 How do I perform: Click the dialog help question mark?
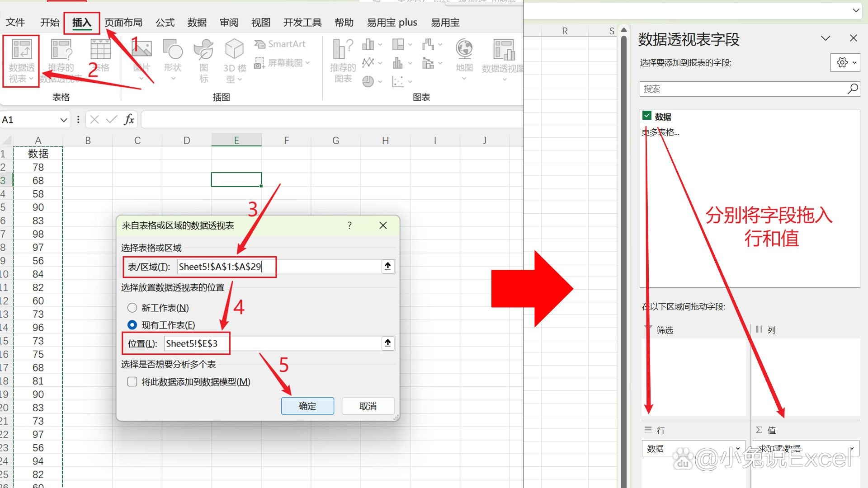coord(349,225)
